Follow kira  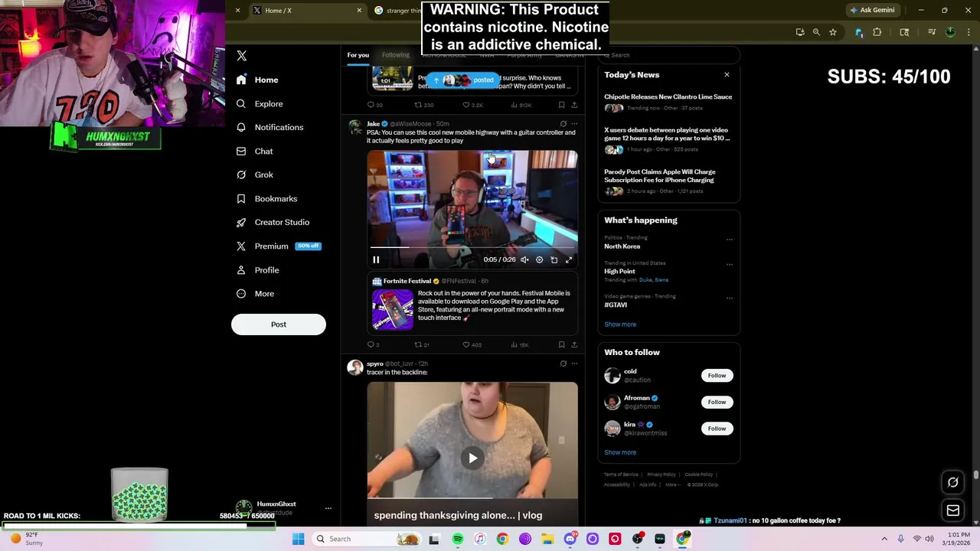[717, 429]
